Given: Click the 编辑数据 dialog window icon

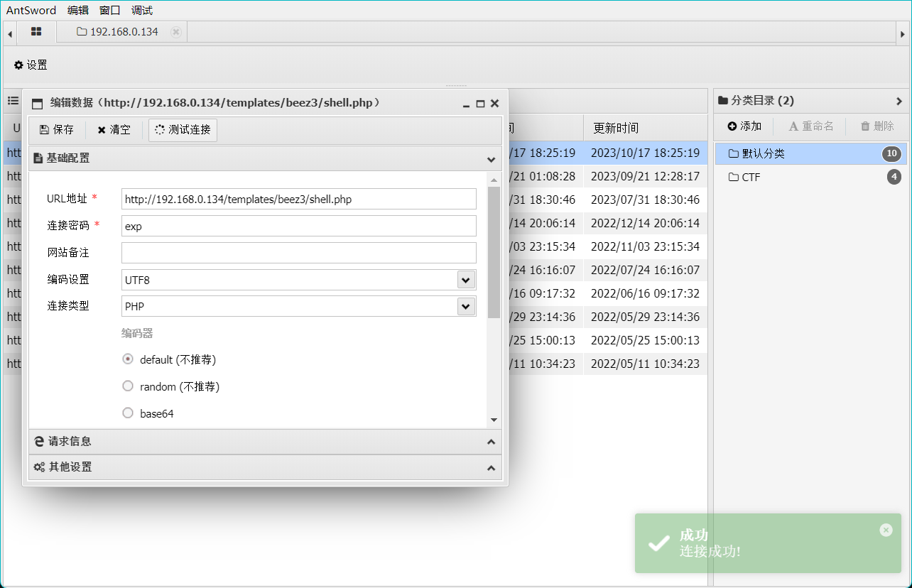Looking at the screenshot, I should [38, 104].
